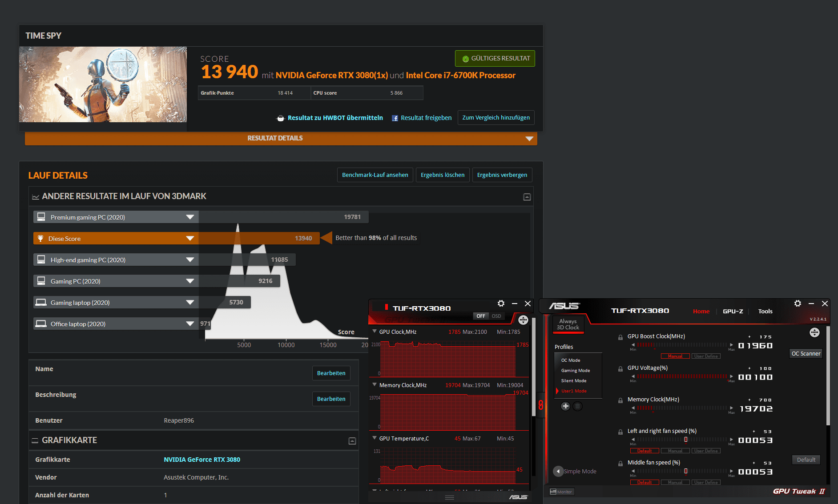Increase GPU Boost Clock with right arrow

point(731,345)
